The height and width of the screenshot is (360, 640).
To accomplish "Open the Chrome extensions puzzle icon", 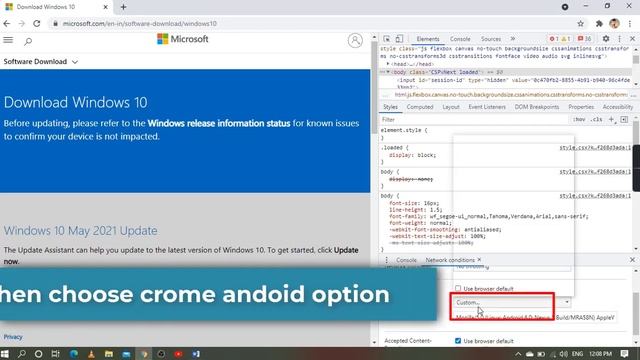I will (x=599, y=24).
